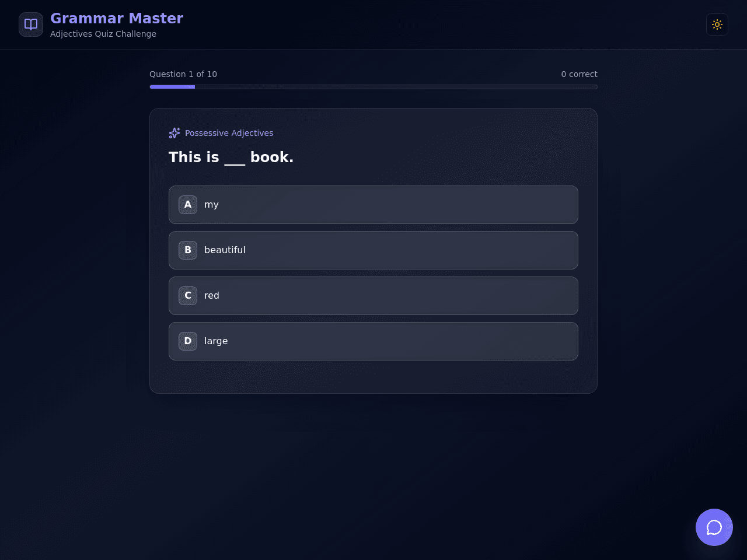Pick answer D "large"
Screen dimensions: 747x560
tap(373, 341)
